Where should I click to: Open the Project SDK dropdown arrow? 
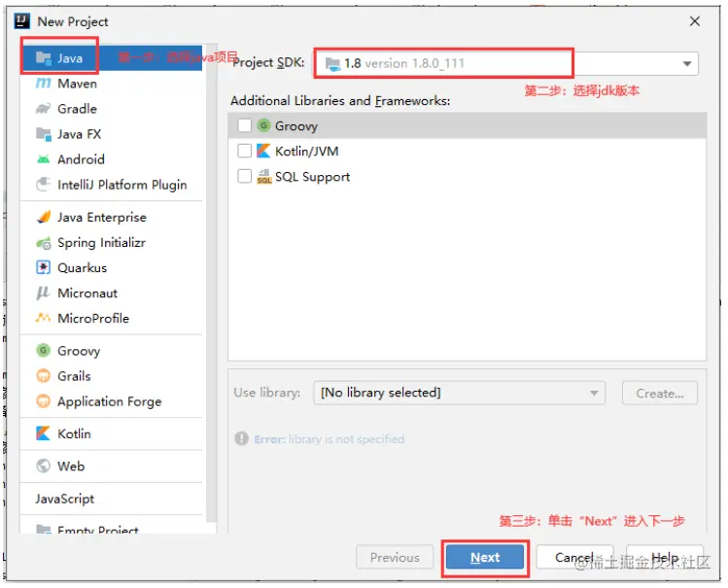click(x=687, y=63)
